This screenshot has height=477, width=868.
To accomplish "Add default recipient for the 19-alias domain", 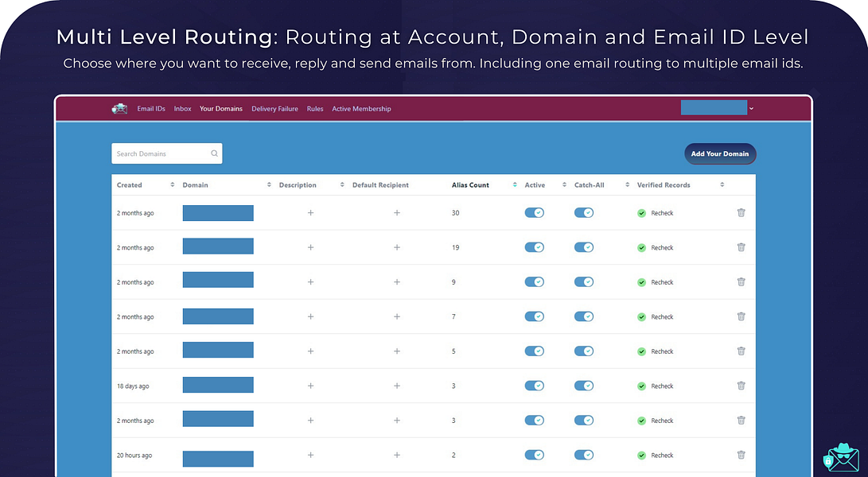I will click(x=397, y=247).
